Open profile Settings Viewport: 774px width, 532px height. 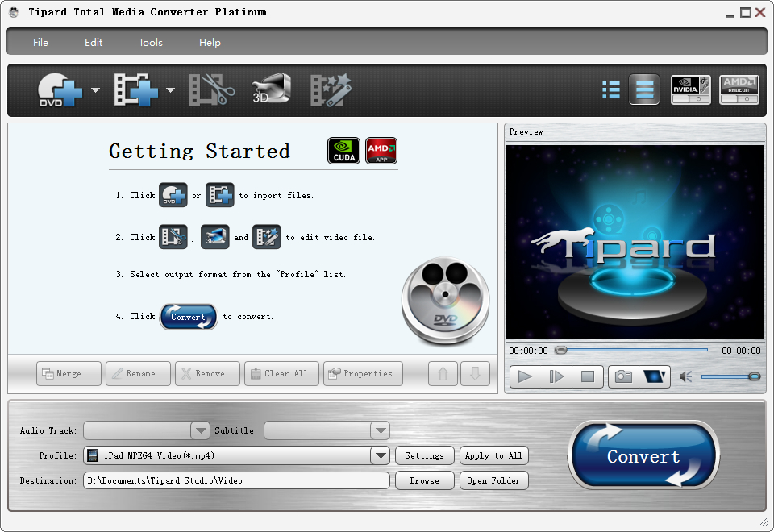point(425,455)
